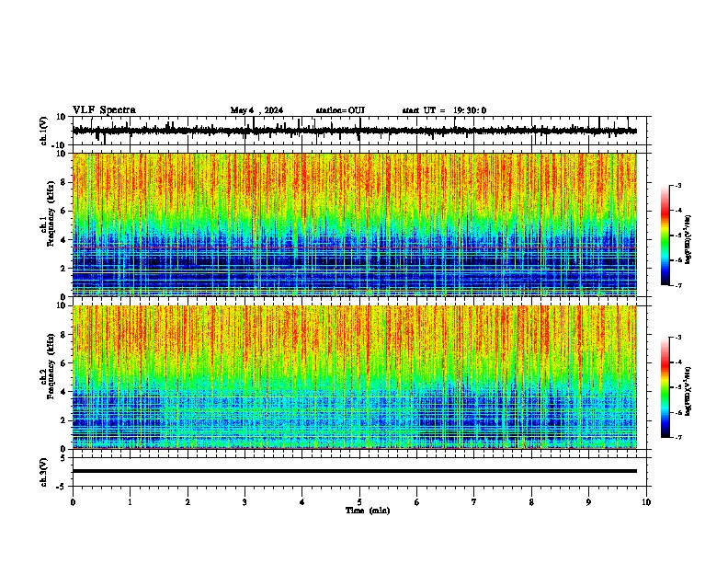The height and width of the screenshot is (563, 728).
Task: Click inside the ch.1 spectrogram panel
Action: (355, 224)
